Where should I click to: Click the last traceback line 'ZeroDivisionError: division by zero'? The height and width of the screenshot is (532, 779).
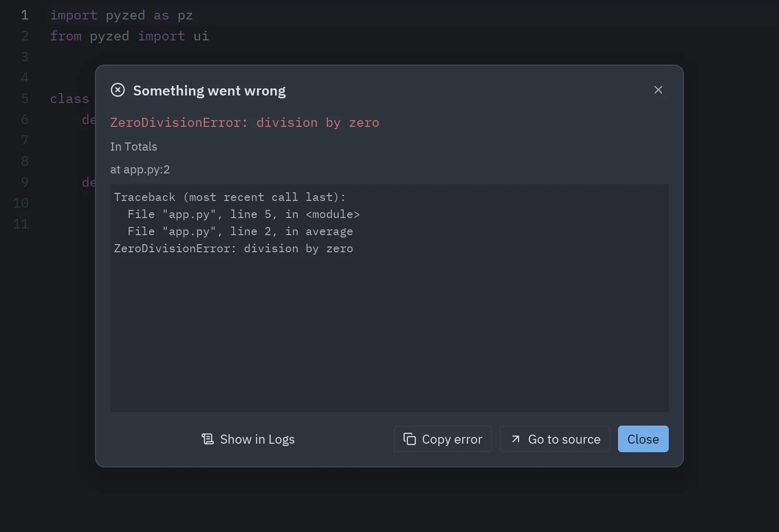(234, 248)
